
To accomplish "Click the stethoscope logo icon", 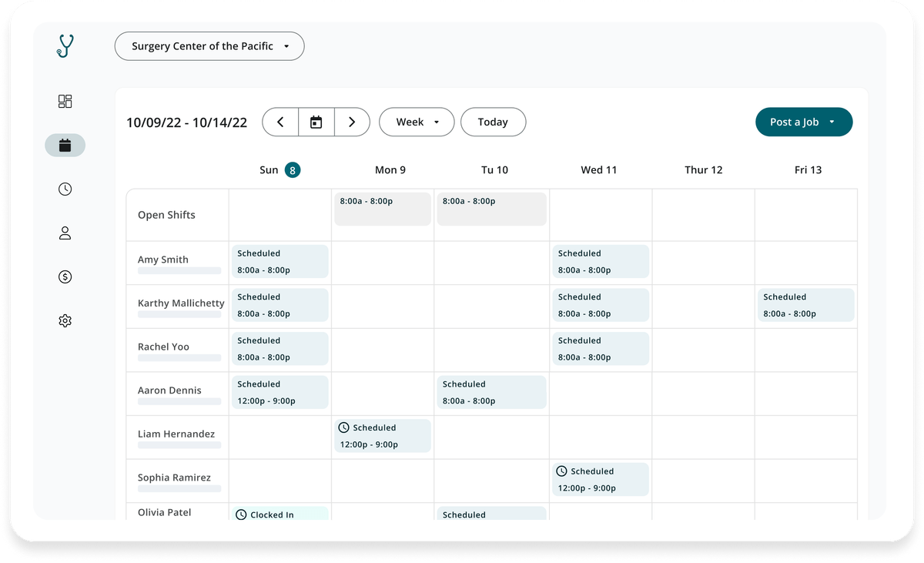I will (65, 46).
